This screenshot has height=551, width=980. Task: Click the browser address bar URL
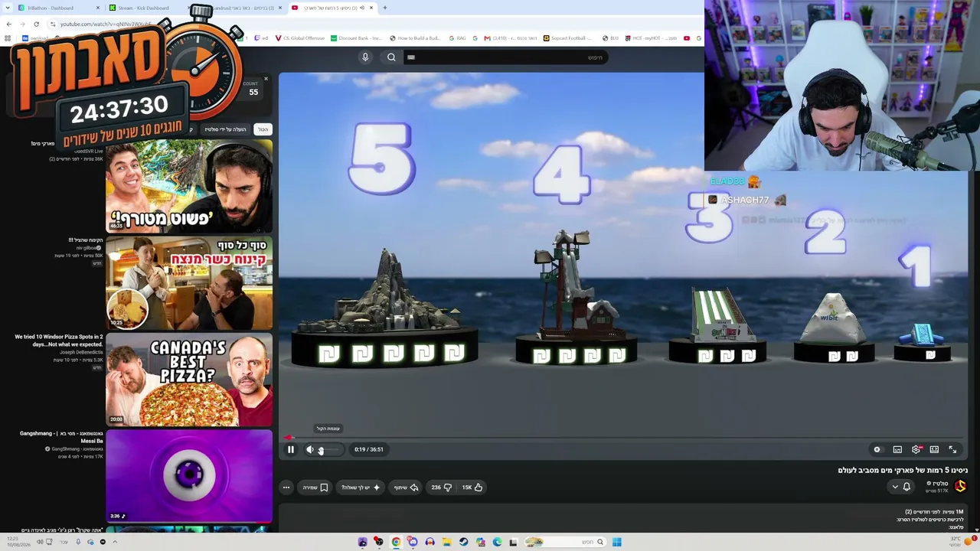(107, 24)
